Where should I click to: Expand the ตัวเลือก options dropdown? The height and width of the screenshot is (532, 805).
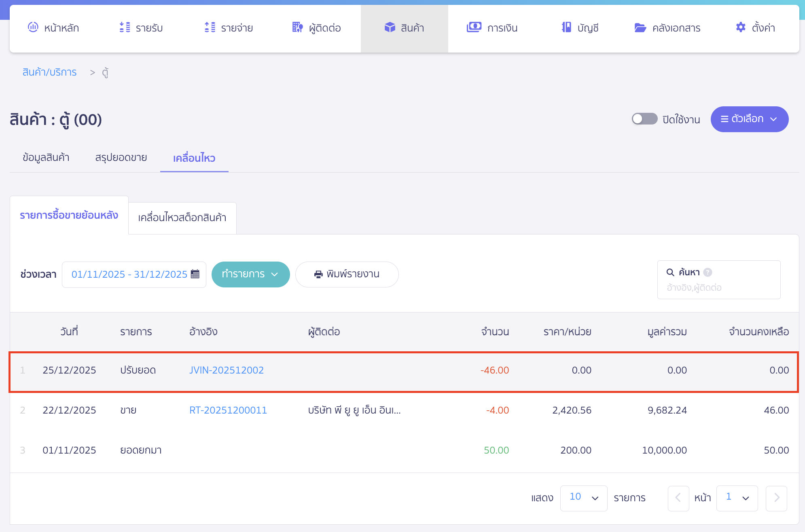pos(749,119)
